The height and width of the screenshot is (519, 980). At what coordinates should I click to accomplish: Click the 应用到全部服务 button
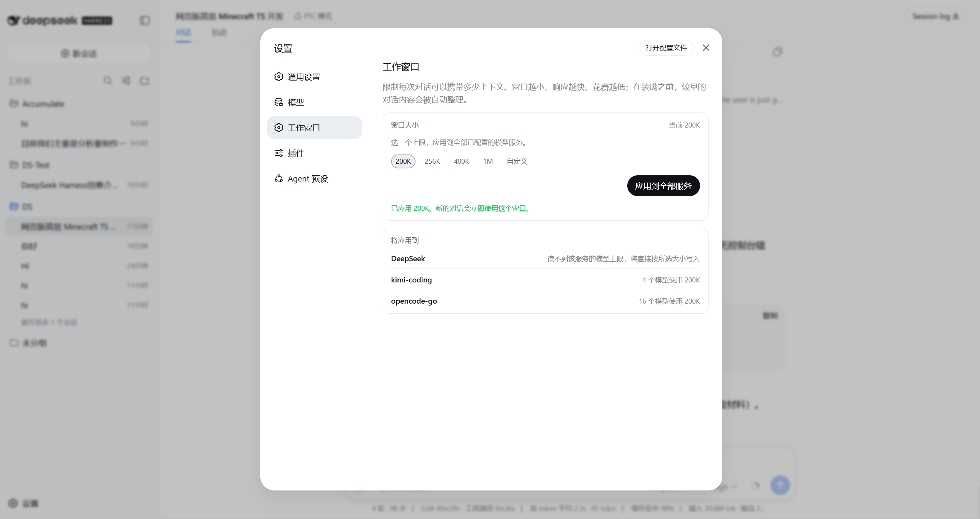(663, 186)
